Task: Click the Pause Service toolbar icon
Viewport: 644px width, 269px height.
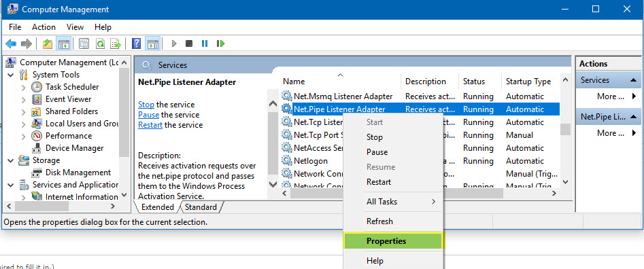Action: [205, 43]
